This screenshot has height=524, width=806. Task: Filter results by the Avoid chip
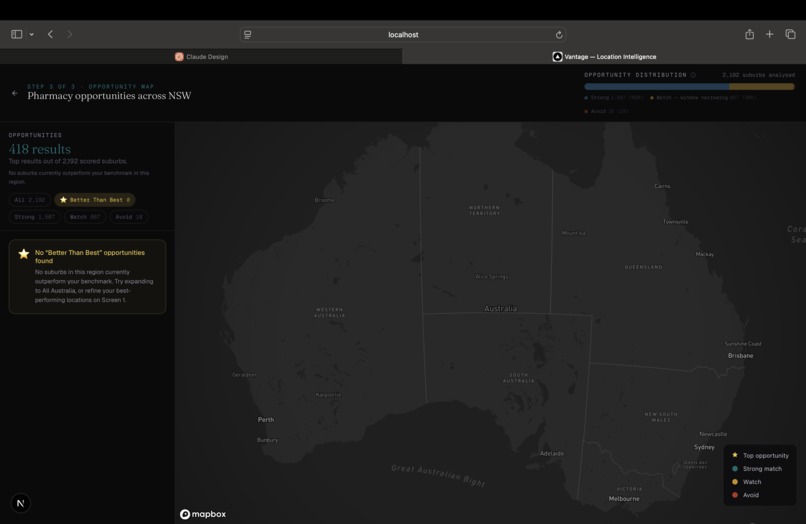(129, 217)
